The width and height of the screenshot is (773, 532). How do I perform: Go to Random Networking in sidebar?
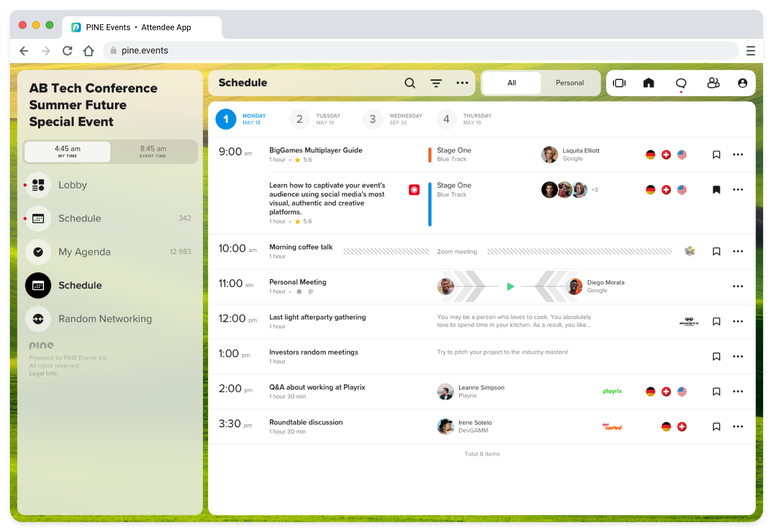coord(105,319)
